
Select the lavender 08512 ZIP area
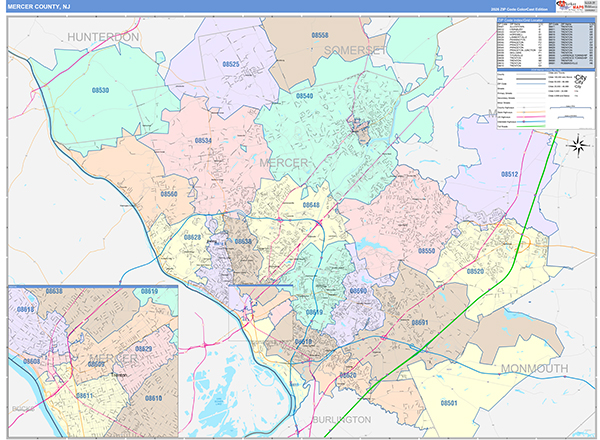(x=510, y=173)
